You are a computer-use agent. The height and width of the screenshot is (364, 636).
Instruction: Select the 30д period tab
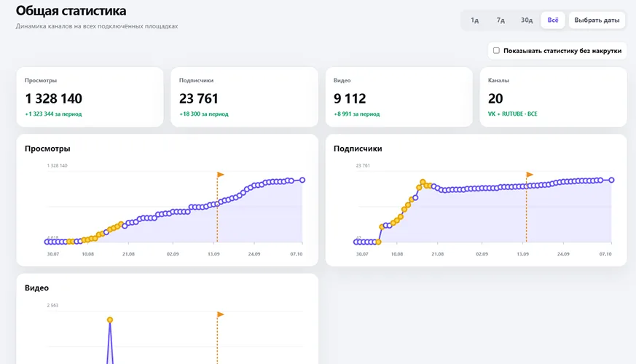pos(527,20)
